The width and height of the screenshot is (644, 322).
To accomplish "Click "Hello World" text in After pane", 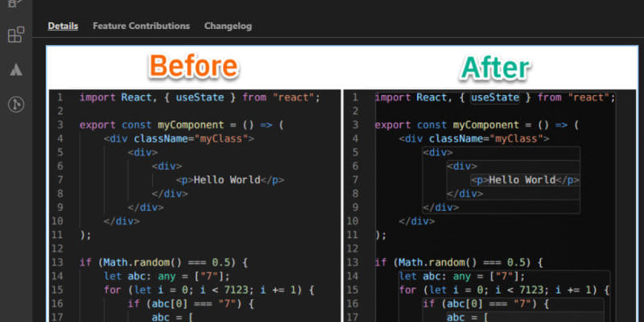I will coord(522,180).
